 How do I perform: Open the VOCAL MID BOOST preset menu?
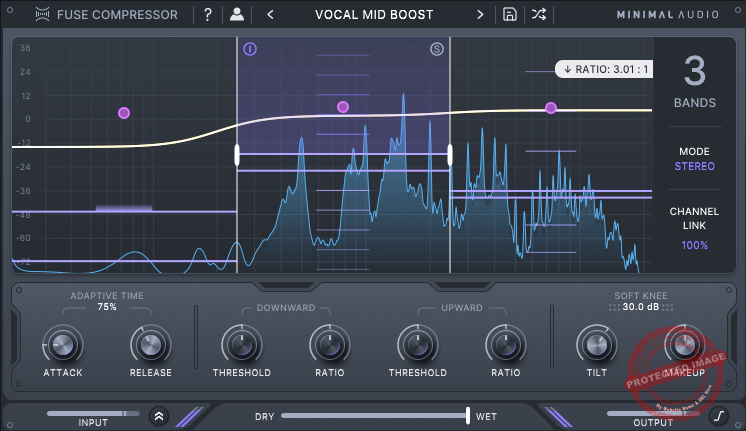[x=374, y=15]
